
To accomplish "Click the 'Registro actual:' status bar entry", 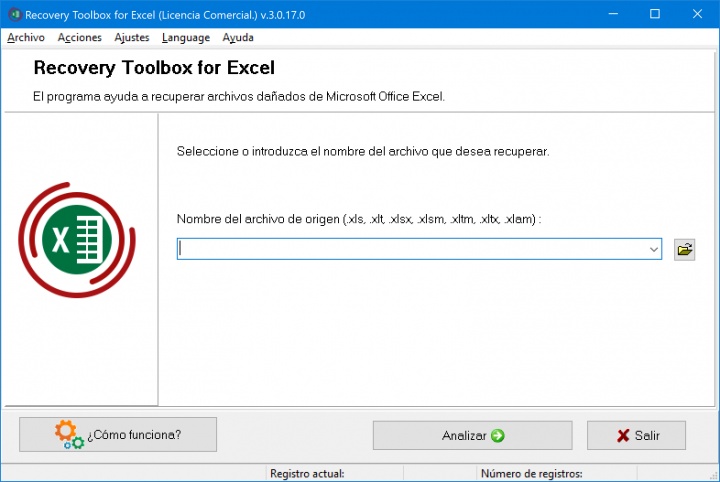I will point(307,473).
